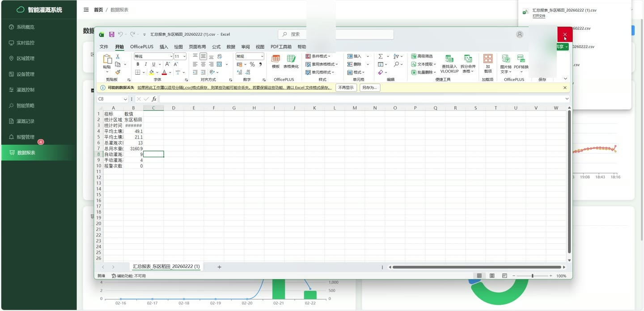Switch to Page Layout view icon

coord(492,276)
